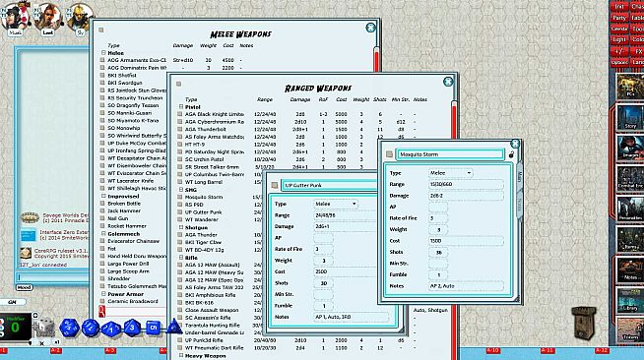Image resolution: width=644 pixels, height=360 pixels.
Task: Open the Personalities sidebar icon
Action: tap(629, 209)
